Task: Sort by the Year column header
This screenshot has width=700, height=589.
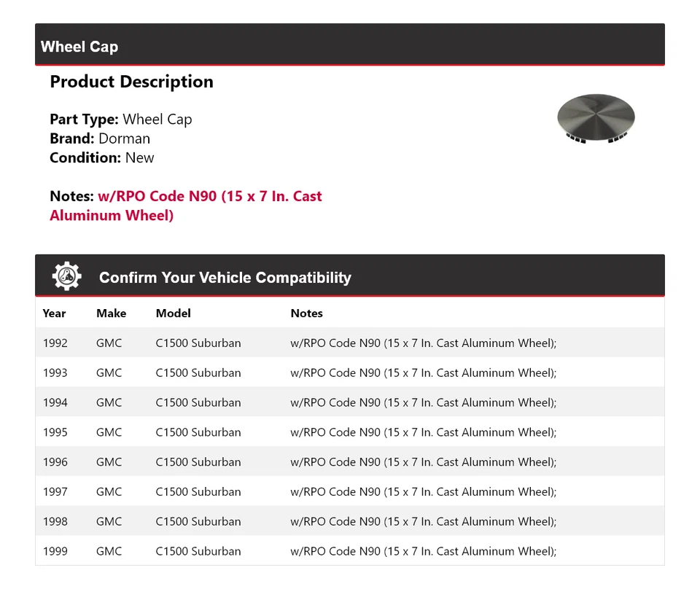Action: (x=54, y=313)
